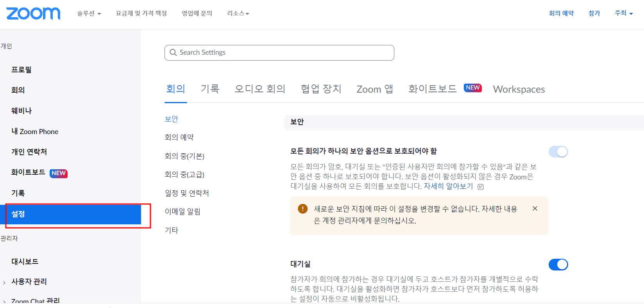Click the search magnifier icon
644x308 pixels.
(173, 52)
